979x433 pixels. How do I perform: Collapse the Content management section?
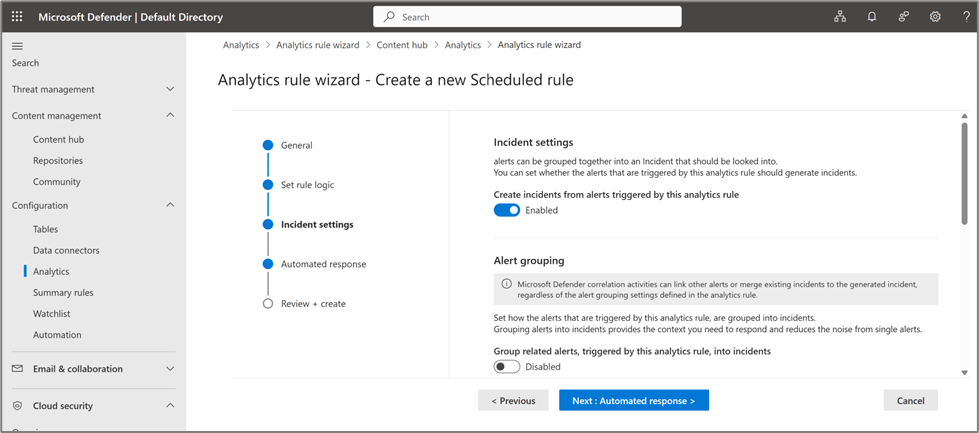click(x=170, y=116)
